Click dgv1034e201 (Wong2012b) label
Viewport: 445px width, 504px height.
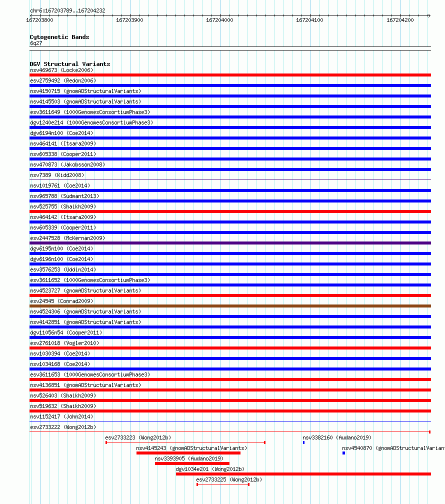pyautogui.click(x=210, y=469)
